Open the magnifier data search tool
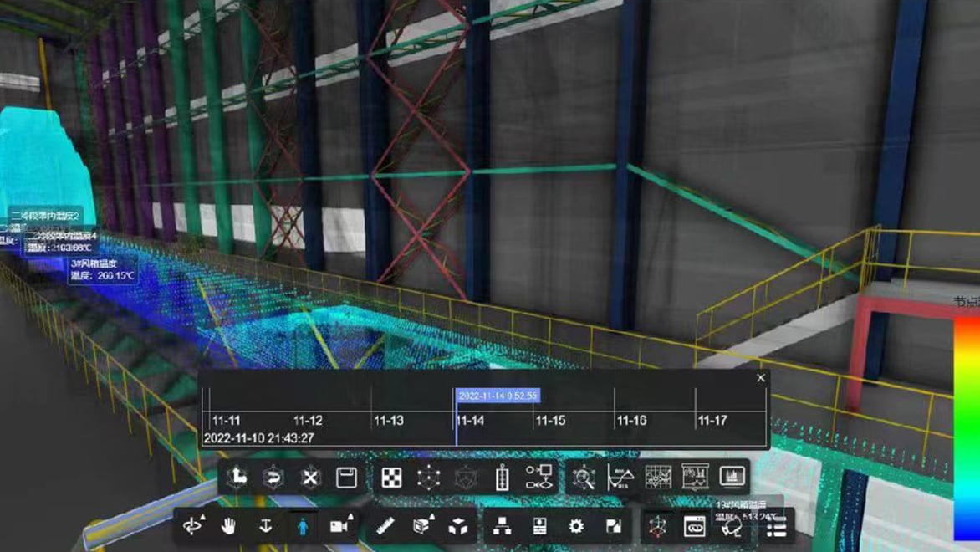The image size is (980, 552). pos(584,478)
